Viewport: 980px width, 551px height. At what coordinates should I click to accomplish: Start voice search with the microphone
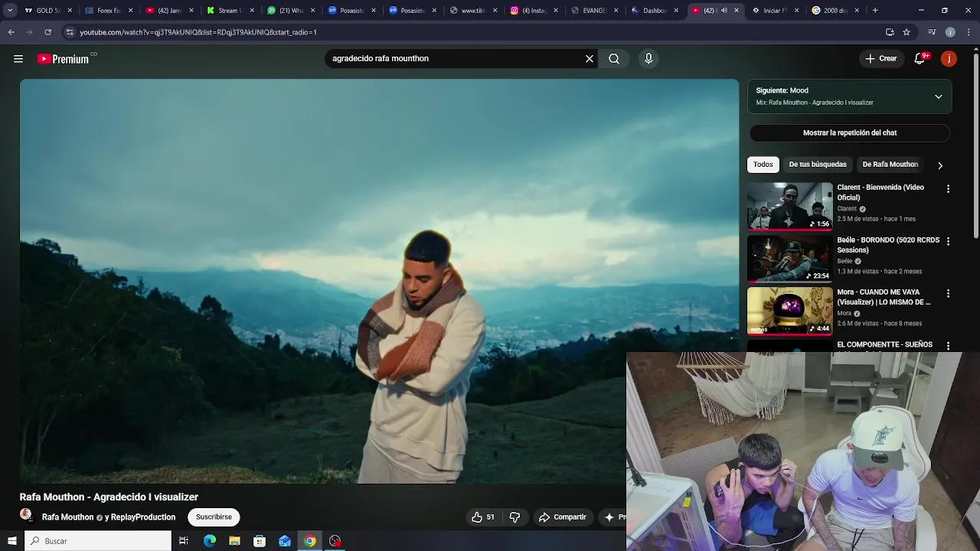click(648, 59)
